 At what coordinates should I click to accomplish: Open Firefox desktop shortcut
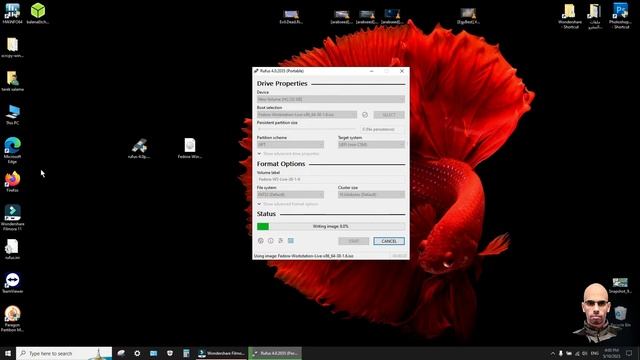click(x=12, y=182)
